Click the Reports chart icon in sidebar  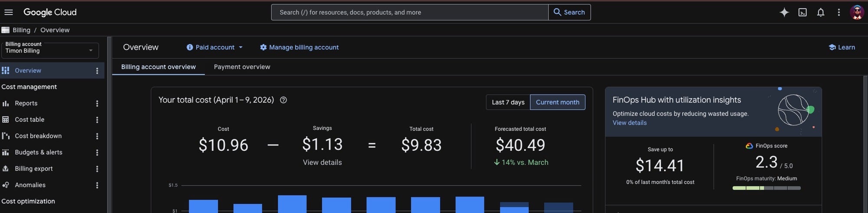click(6, 103)
